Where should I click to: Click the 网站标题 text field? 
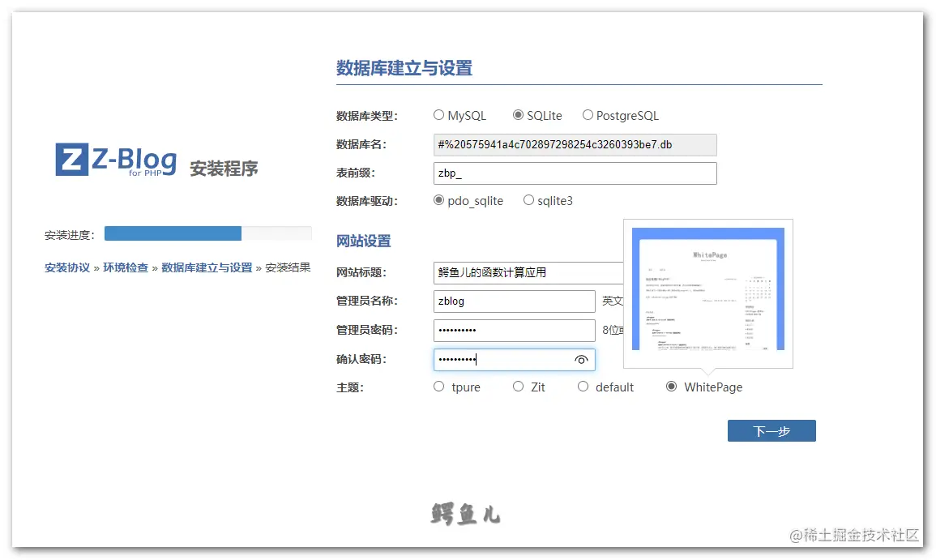tap(514, 272)
